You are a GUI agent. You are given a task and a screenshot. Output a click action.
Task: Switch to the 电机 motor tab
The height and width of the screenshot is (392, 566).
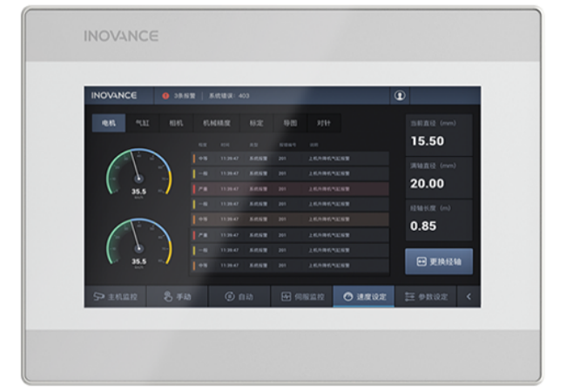point(109,123)
